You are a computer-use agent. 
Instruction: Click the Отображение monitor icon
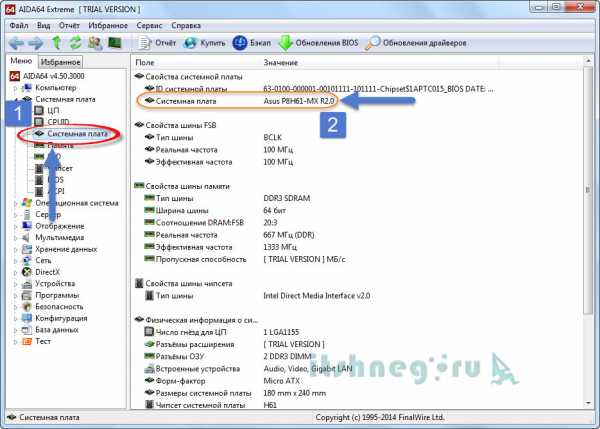[27, 226]
